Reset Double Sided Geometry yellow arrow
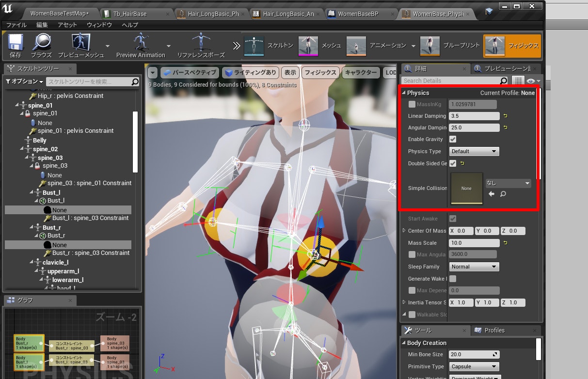 [462, 163]
